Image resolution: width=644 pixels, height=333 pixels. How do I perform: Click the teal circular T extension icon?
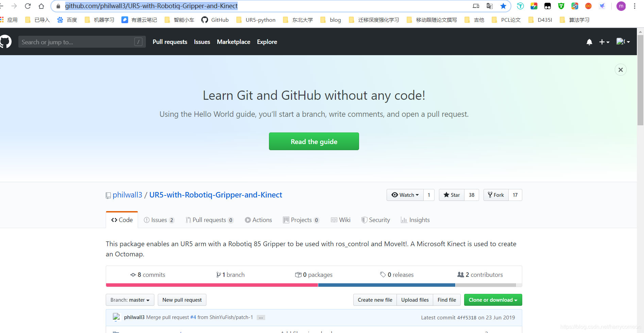(x=520, y=6)
